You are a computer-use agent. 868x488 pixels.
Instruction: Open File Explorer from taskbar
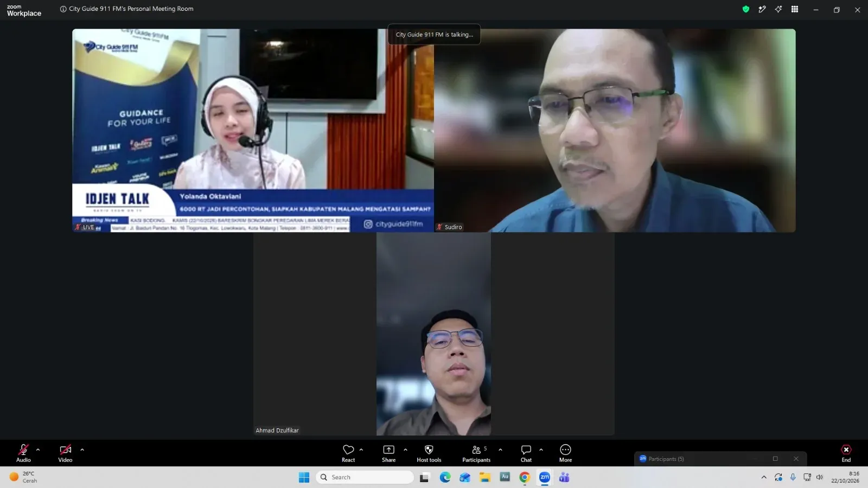pyautogui.click(x=485, y=477)
